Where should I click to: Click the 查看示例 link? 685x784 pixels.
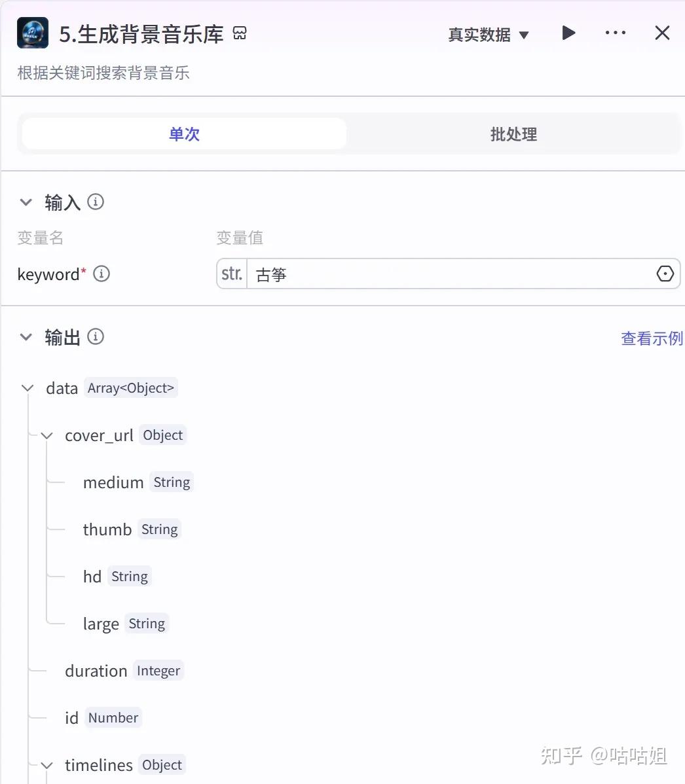click(651, 338)
